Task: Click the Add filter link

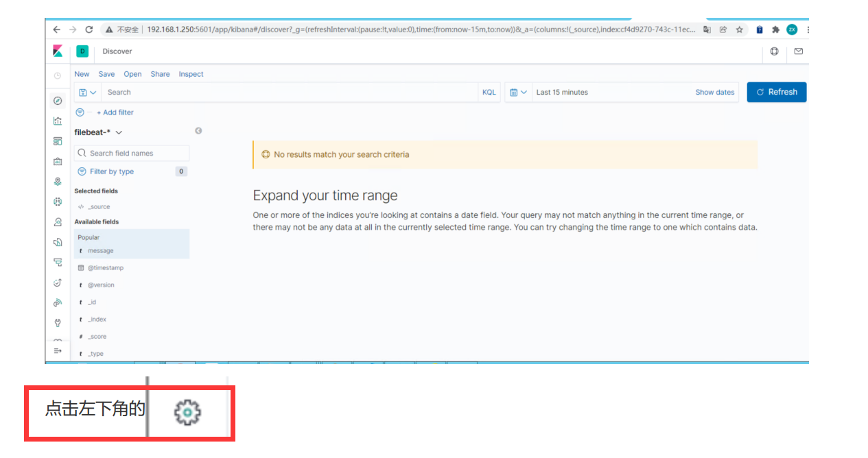Action: point(115,112)
